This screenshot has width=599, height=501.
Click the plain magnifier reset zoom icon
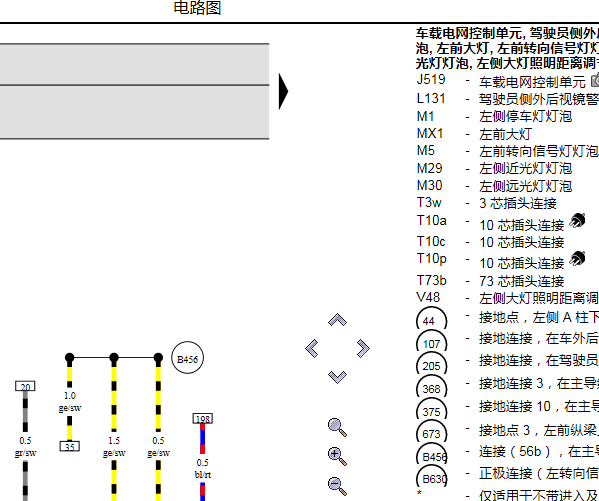[337, 428]
